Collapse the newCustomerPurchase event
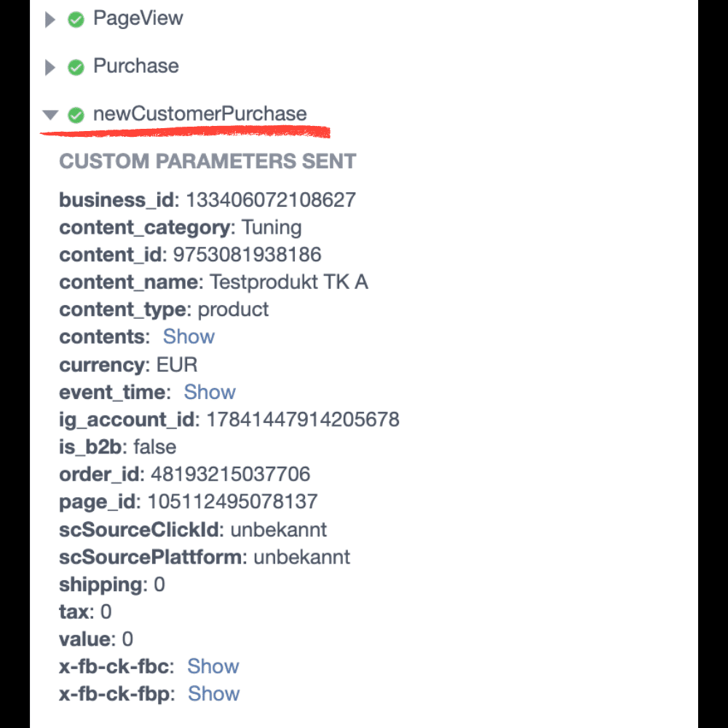 (x=50, y=114)
